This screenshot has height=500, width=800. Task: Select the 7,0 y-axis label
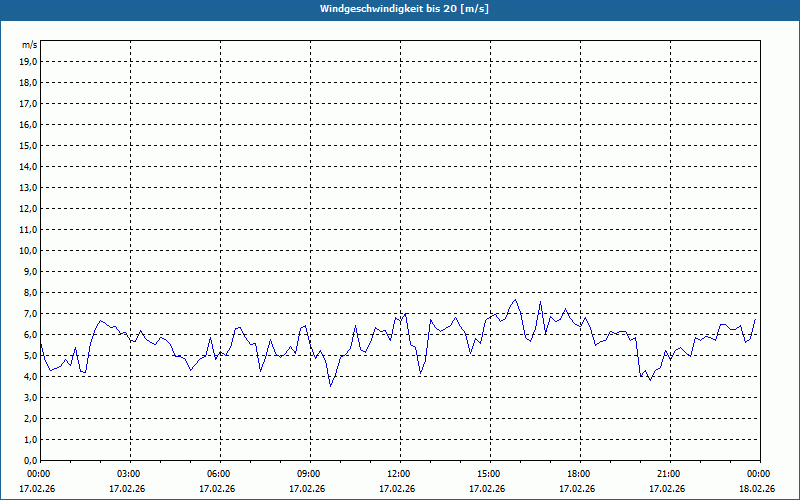(x=31, y=313)
